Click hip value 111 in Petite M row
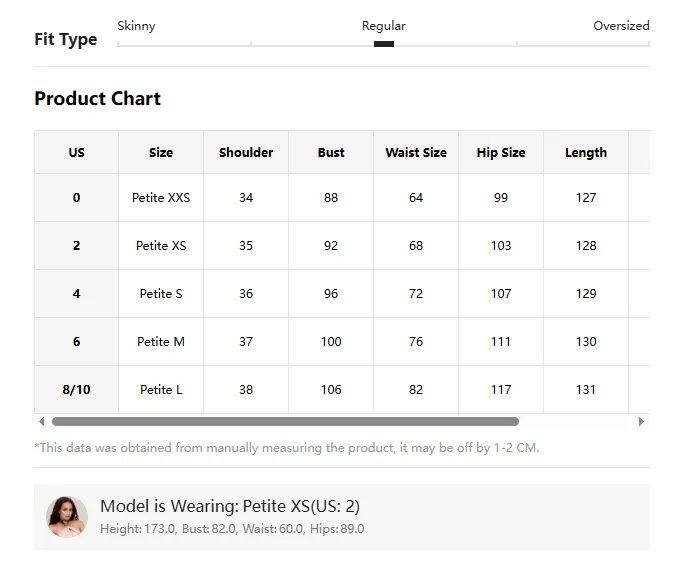 click(501, 341)
